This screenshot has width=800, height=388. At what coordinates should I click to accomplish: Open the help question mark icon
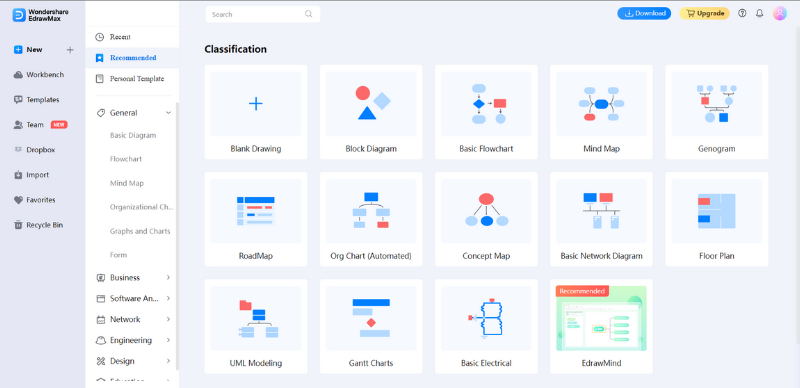tap(742, 13)
